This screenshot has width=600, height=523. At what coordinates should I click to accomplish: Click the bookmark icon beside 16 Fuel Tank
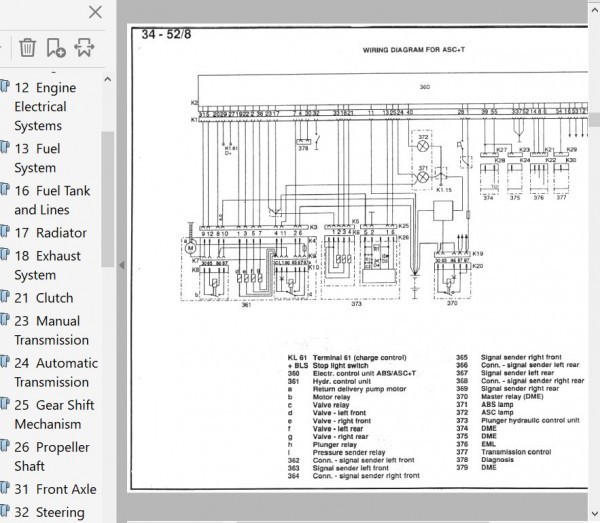pyautogui.click(x=4, y=190)
